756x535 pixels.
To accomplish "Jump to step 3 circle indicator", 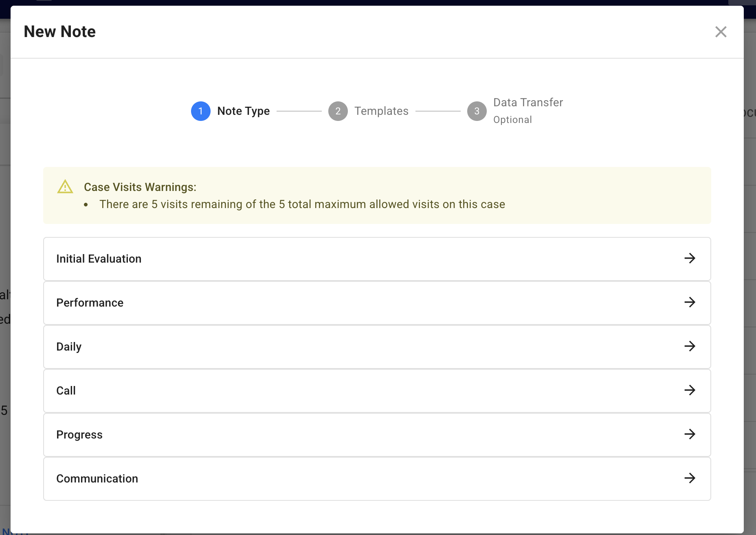I will click(x=477, y=111).
